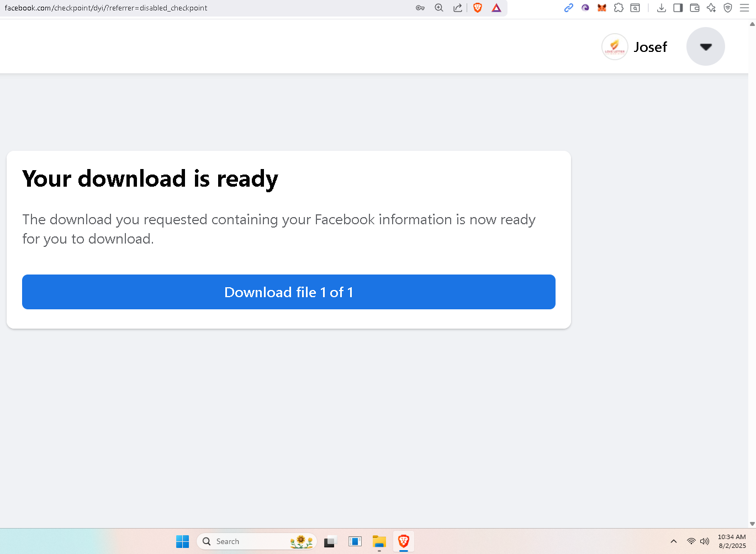Click the Brave VPN shield icon

(x=728, y=8)
